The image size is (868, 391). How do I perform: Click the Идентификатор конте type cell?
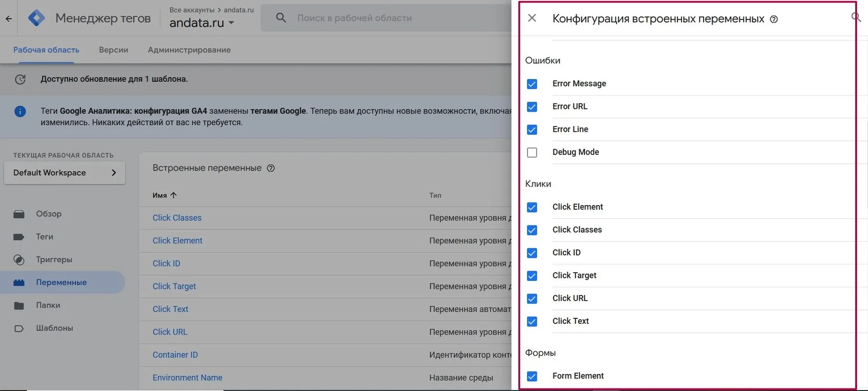[x=470, y=355]
